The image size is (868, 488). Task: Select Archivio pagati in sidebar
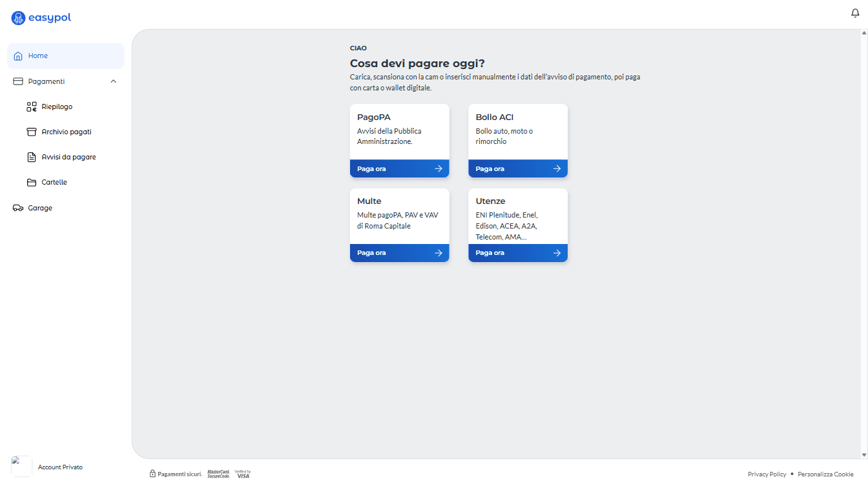pos(66,132)
